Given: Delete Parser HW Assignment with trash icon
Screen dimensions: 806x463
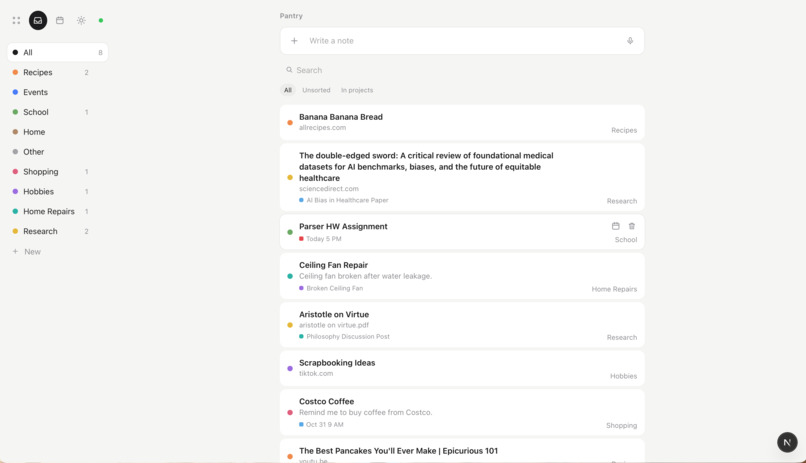Looking at the screenshot, I should click(x=632, y=226).
